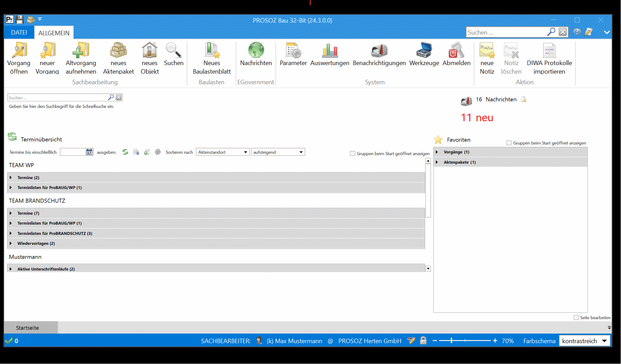This screenshot has height=364, width=621.
Task: Log out using Abmelden
Action: pos(457,54)
